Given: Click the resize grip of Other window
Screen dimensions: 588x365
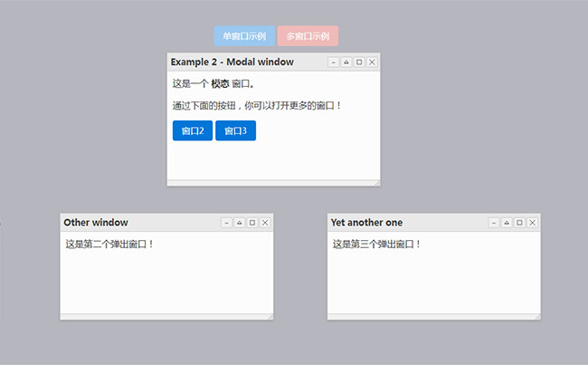Looking at the screenshot, I should point(270,316).
